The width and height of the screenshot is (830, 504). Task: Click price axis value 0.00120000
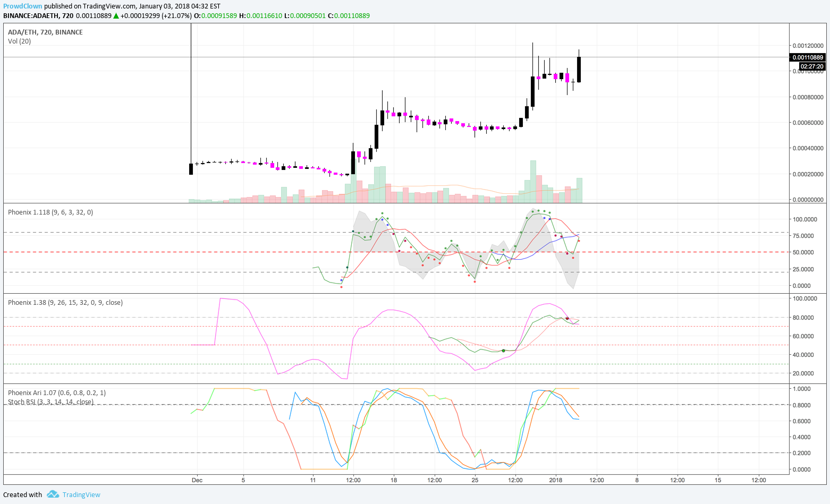(x=808, y=46)
